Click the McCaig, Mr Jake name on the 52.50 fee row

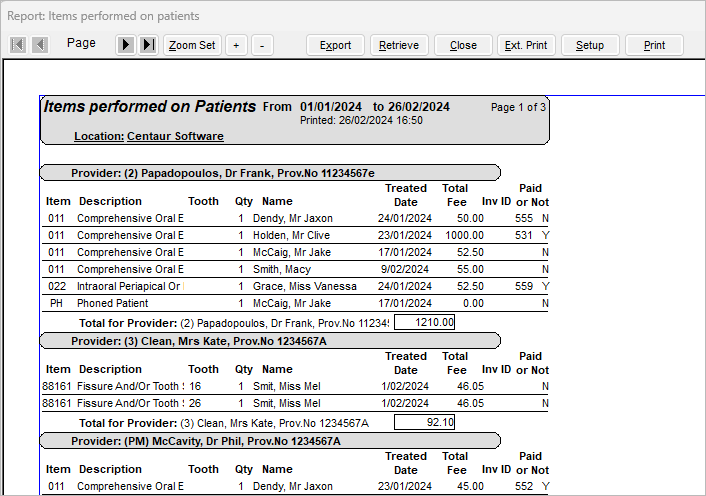[x=292, y=252]
